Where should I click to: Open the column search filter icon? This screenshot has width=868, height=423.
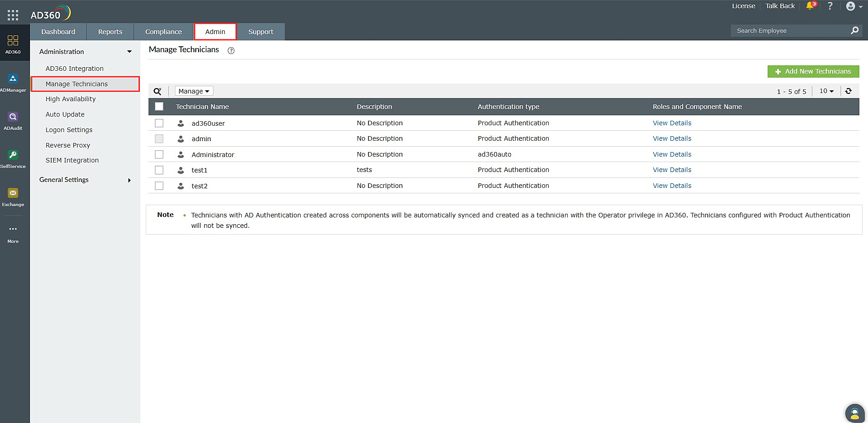[158, 91]
